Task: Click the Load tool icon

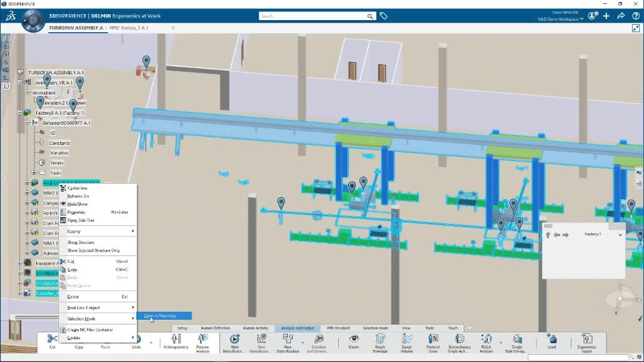Action: pos(551,341)
